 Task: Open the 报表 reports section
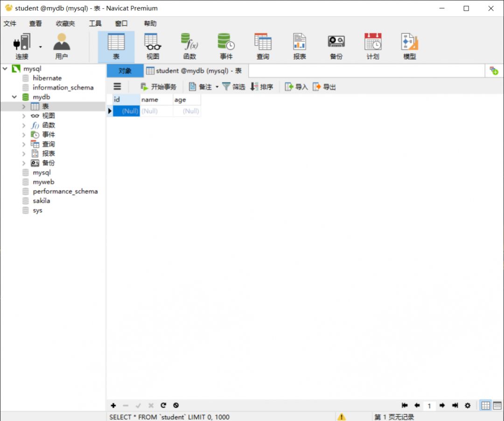coord(299,47)
